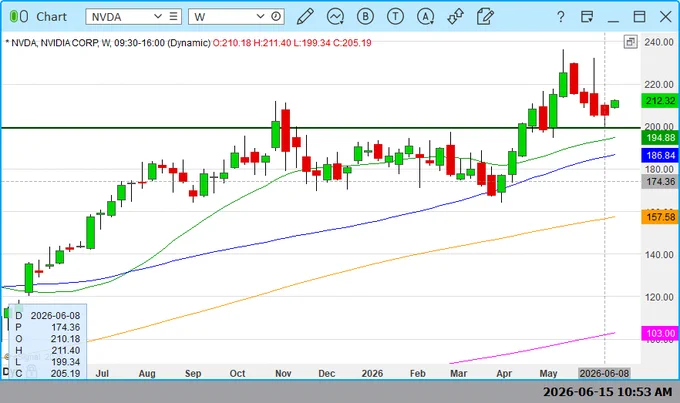Viewport: 680px width, 403px height.
Task: Click the tooltip date 2026-06-08 value
Action: pos(55,315)
